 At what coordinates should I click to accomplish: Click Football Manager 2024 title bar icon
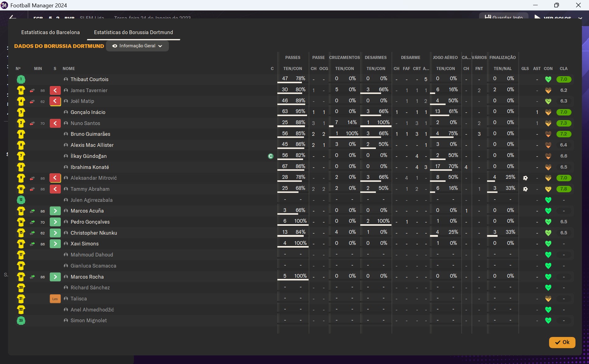[x=4, y=5]
